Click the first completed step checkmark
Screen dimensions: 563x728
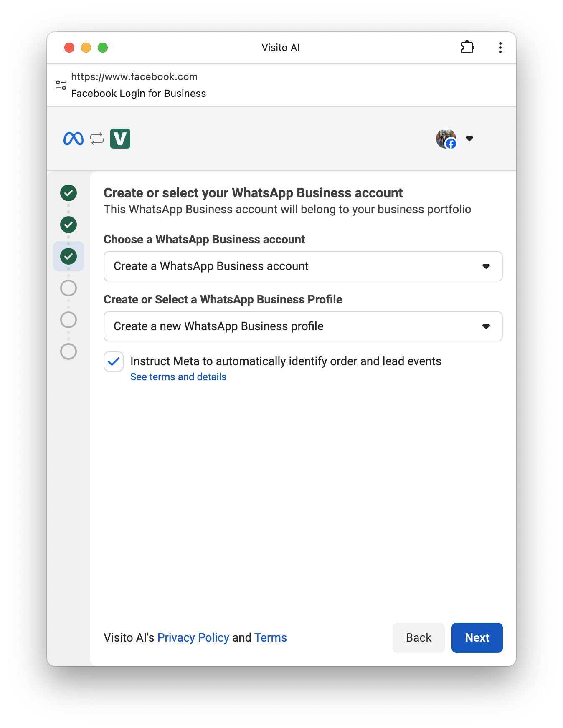tap(68, 193)
